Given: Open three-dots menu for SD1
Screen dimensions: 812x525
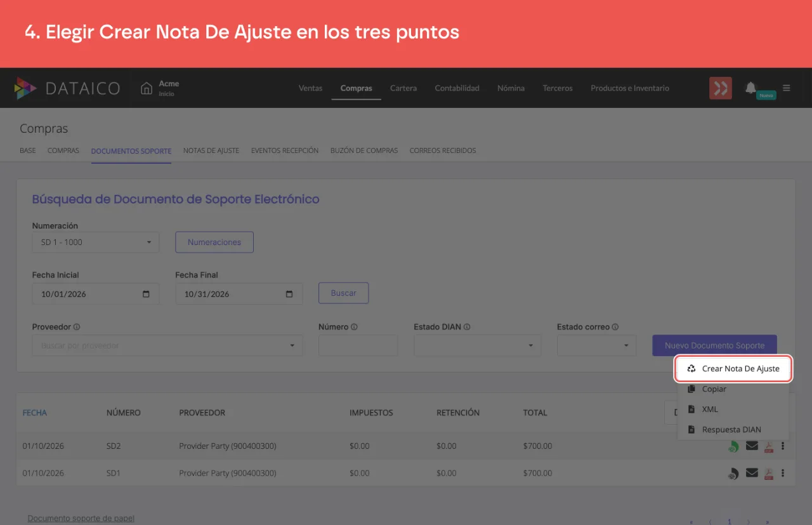Looking at the screenshot, I should 783,473.
